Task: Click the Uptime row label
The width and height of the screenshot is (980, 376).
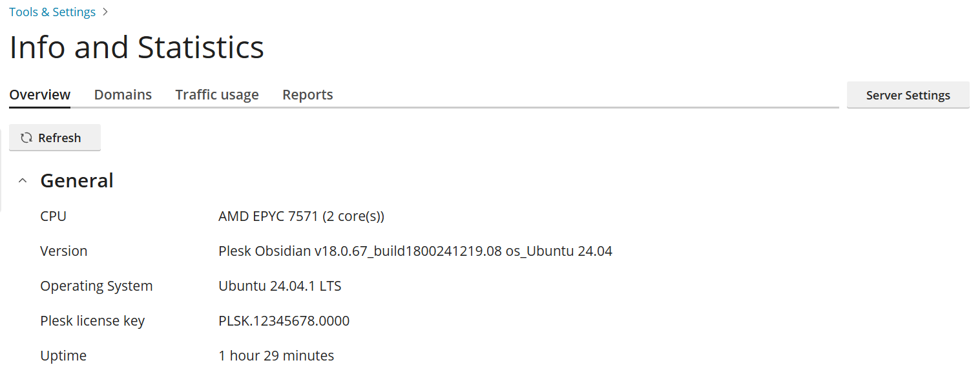Action: click(x=63, y=356)
